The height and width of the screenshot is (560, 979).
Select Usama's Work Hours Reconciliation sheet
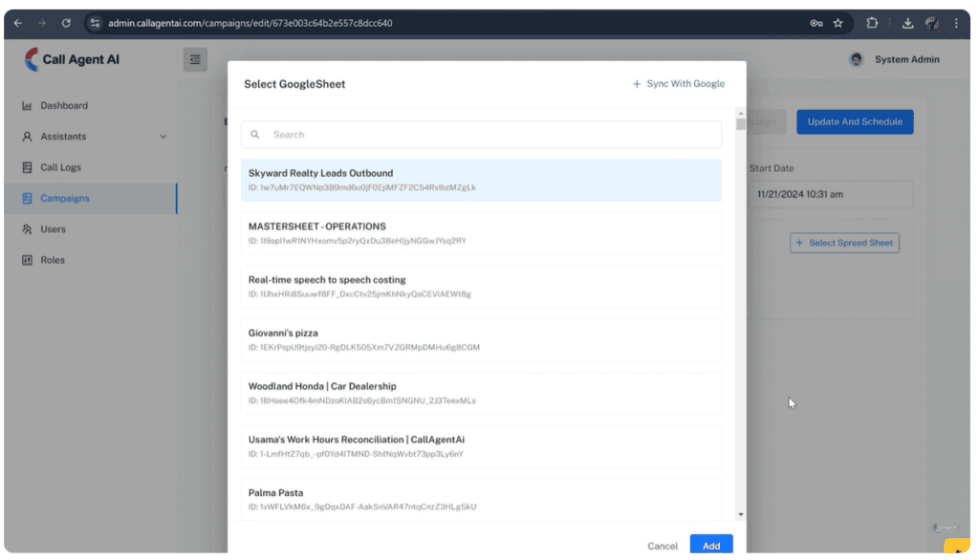coord(482,446)
